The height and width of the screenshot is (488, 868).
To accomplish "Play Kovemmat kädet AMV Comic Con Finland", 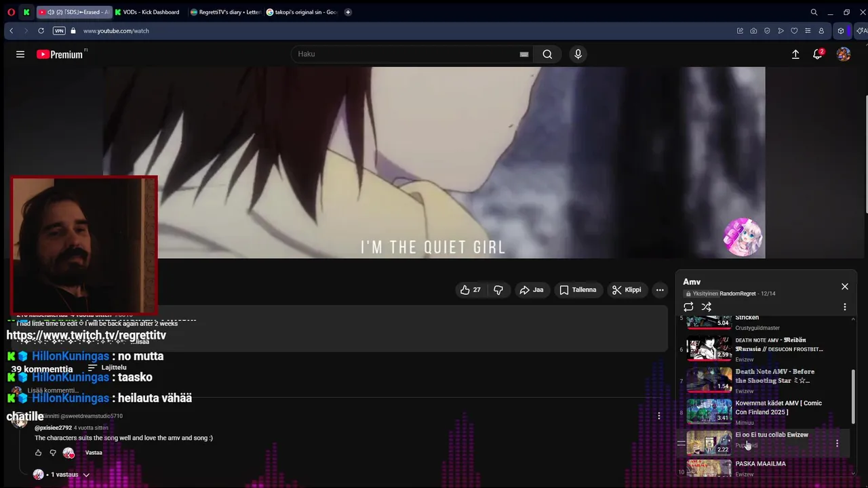I will [763, 412].
